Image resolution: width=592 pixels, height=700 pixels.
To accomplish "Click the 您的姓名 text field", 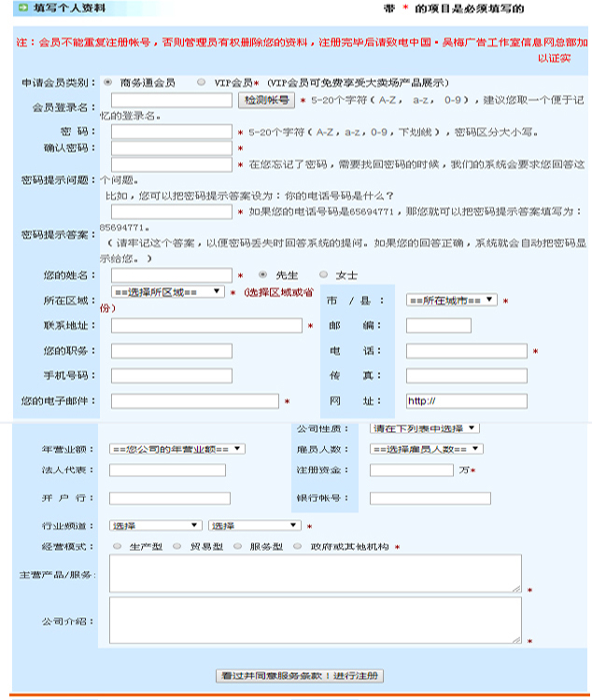I will click(x=172, y=275).
